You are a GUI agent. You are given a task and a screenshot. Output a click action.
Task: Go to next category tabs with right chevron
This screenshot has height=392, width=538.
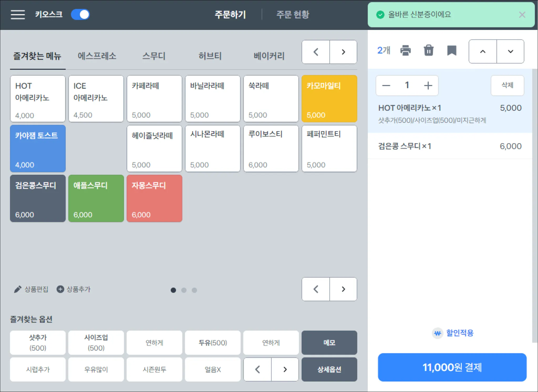(343, 52)
